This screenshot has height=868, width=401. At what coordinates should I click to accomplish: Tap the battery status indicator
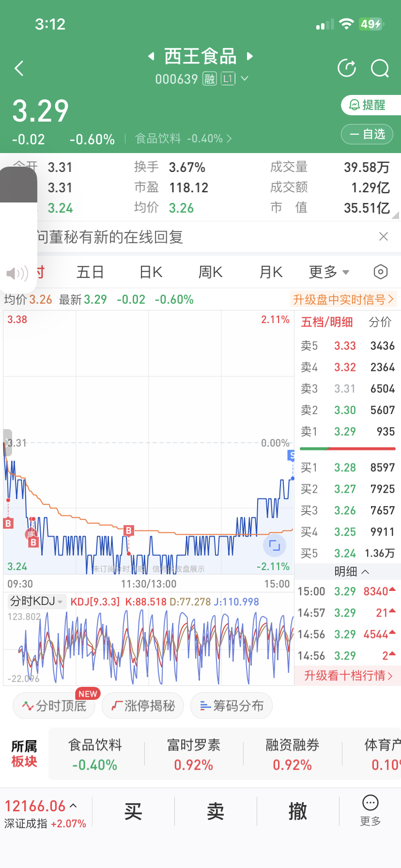[371, 24]
